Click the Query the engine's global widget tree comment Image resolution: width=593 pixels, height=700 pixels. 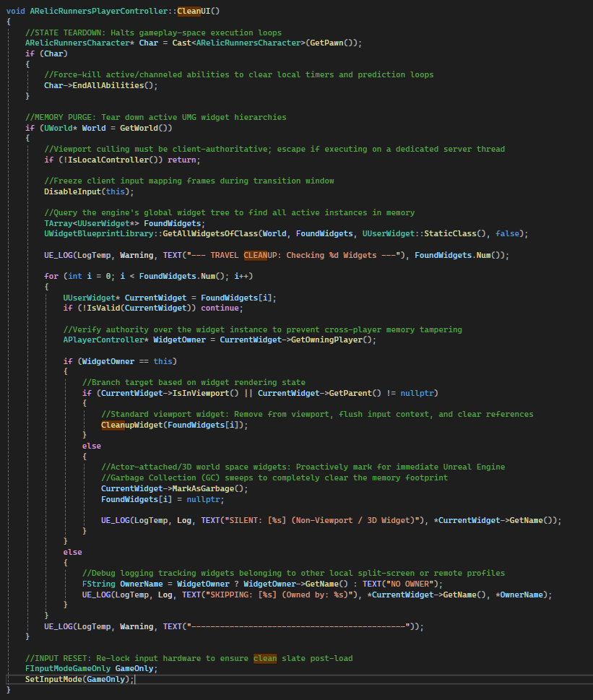click(x=230, y=212)
